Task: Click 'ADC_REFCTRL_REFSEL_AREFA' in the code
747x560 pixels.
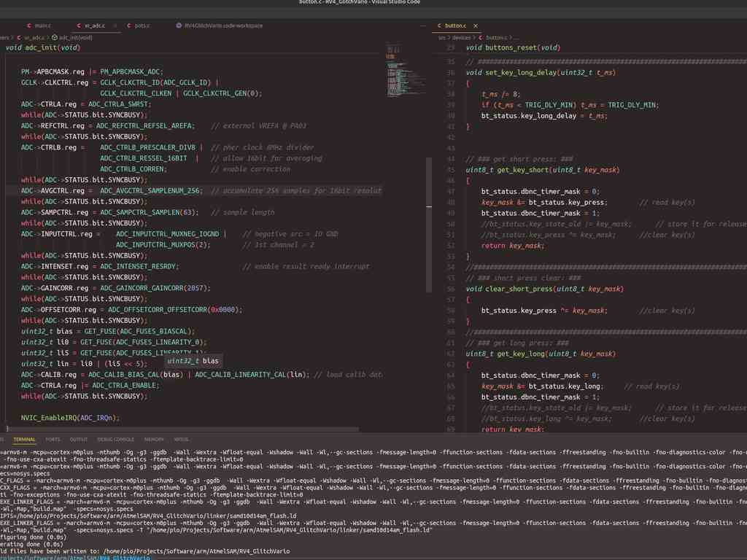Action: [x=144, y=125]
